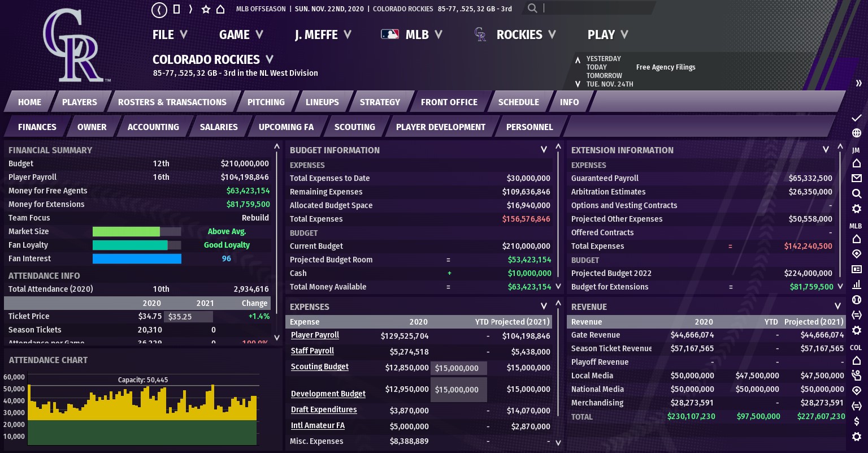Open the envelope mail icon in right sidebar

click(x=857, y=178)
